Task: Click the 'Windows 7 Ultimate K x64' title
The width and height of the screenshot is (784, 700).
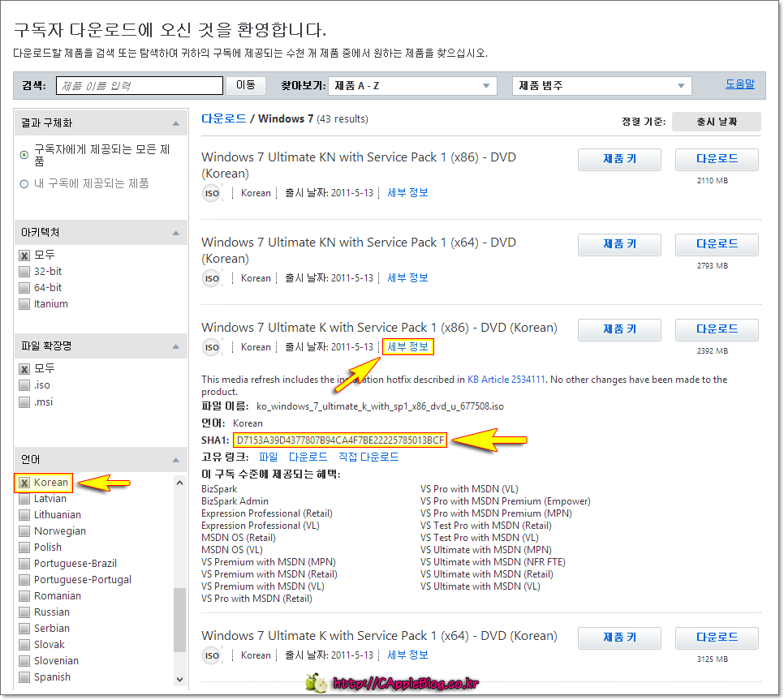Action: click(379, 636)
